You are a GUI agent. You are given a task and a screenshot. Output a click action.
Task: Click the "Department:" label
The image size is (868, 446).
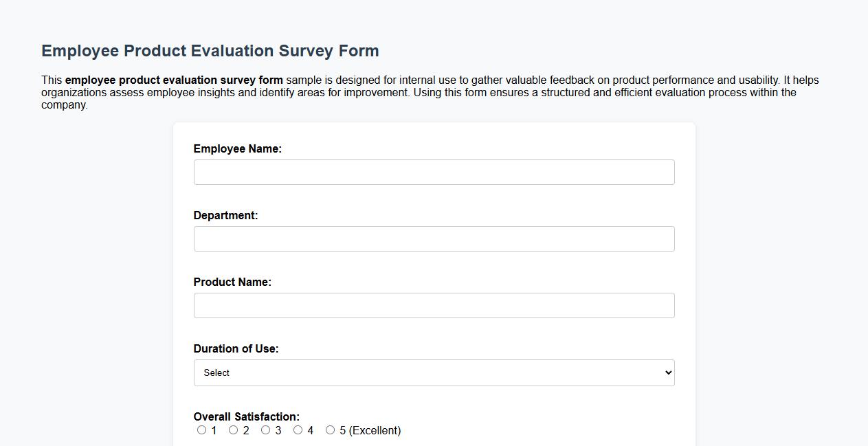225,215
